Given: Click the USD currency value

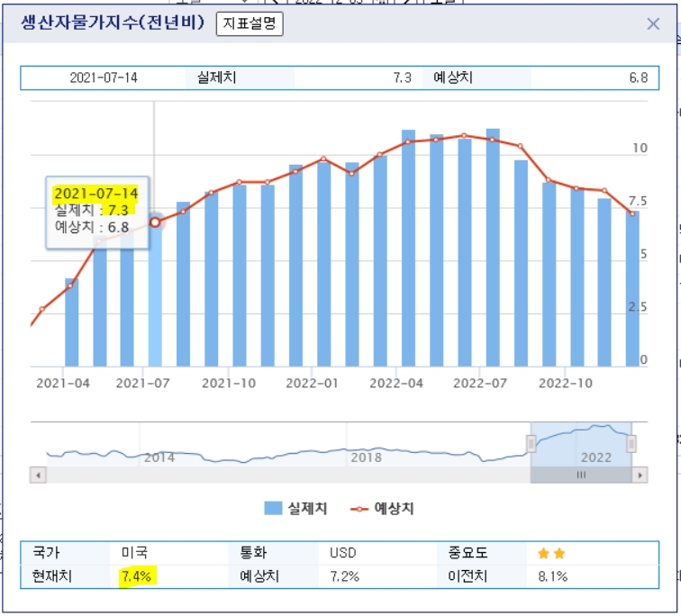Looking at the screenshot, I should pyautogui.click(x=342, y=553).
